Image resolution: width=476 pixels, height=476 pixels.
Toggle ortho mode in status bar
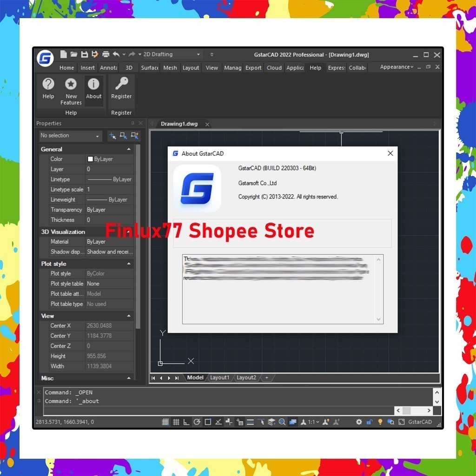(x=186, y=422)
